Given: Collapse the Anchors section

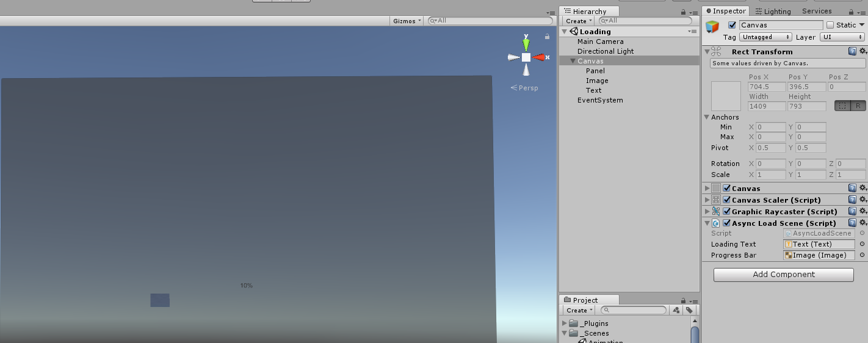Looking at the screenshot, I should (707, 117).
